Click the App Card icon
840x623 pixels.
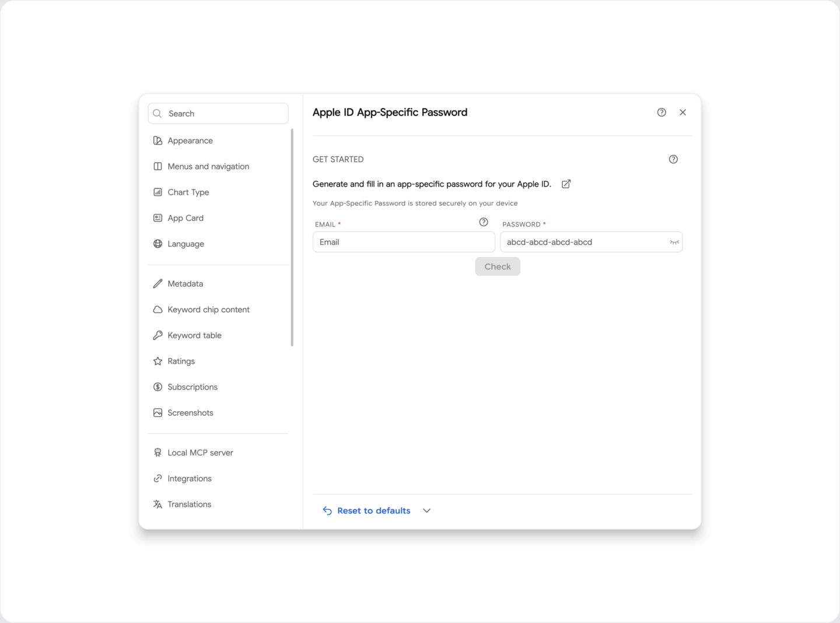[x=157, y=218]
